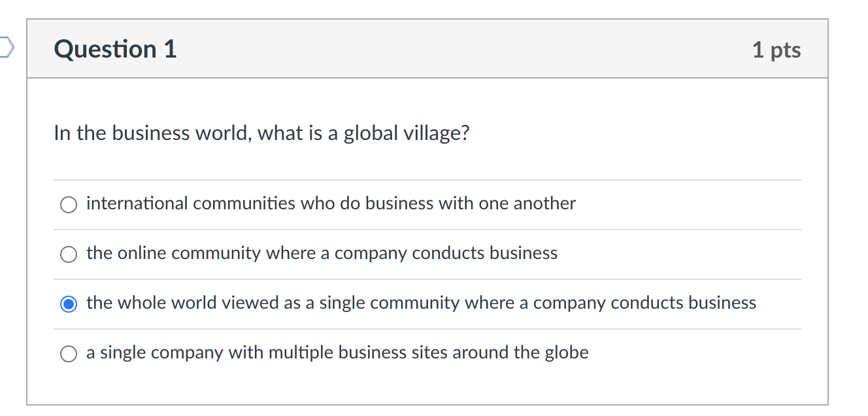Viewport: 868px width, 416px height.
Task: Select radio button for 'a single company' answer
Action: (68, 353)
